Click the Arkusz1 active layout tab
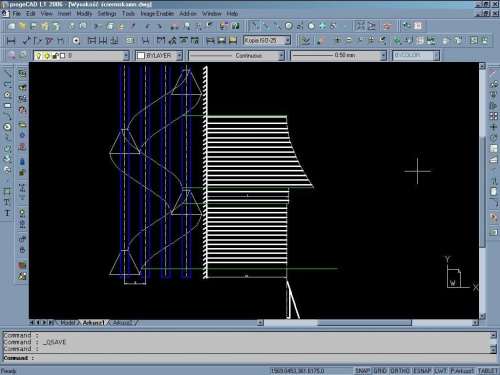 [94, 323]
